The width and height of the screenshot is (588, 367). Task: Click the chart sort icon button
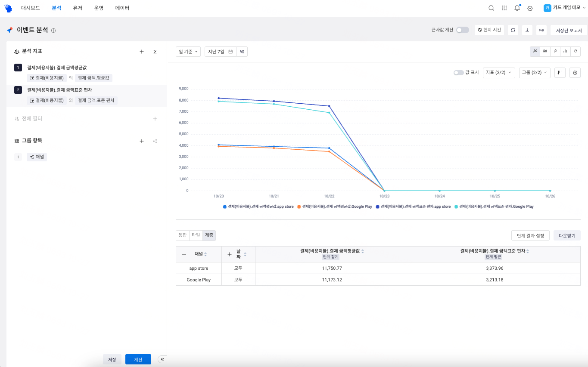(560, 73)
